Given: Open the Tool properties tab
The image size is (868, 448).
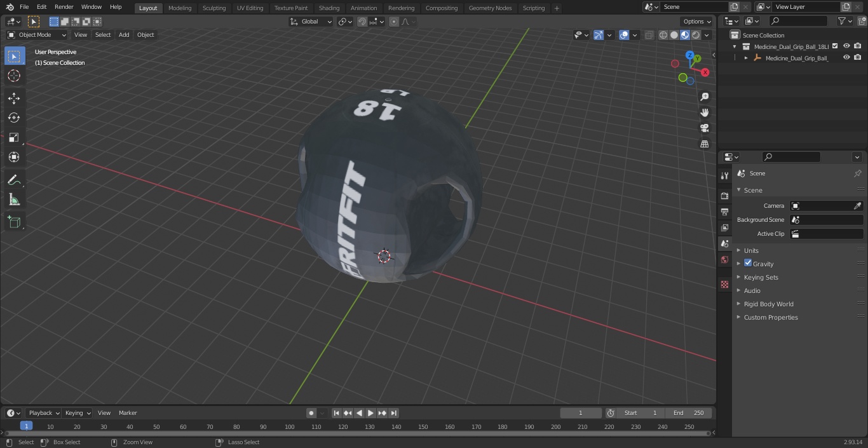Looking at the screenshot, I should coord(724,176).
